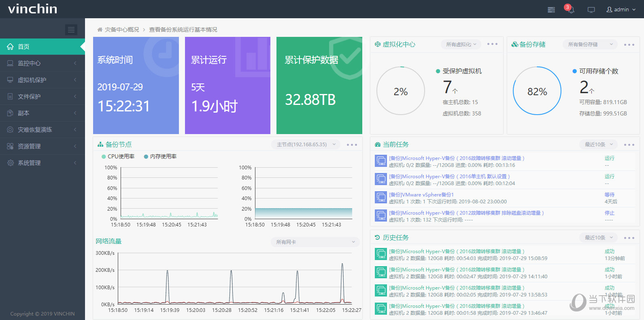
Task: Open task VMware vSphere备份1
Action: (x=421, y=195)
